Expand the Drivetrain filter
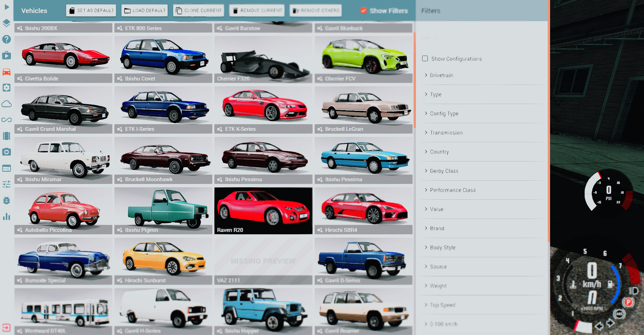Screen dimensions: 644x335 coord(482,75)
